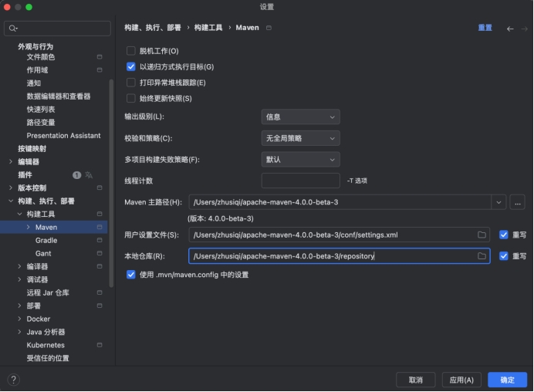534x392 pixels.
Task: Uncheck 使用 .mvn/maven.config 中的设置
Action: [130, 275]
